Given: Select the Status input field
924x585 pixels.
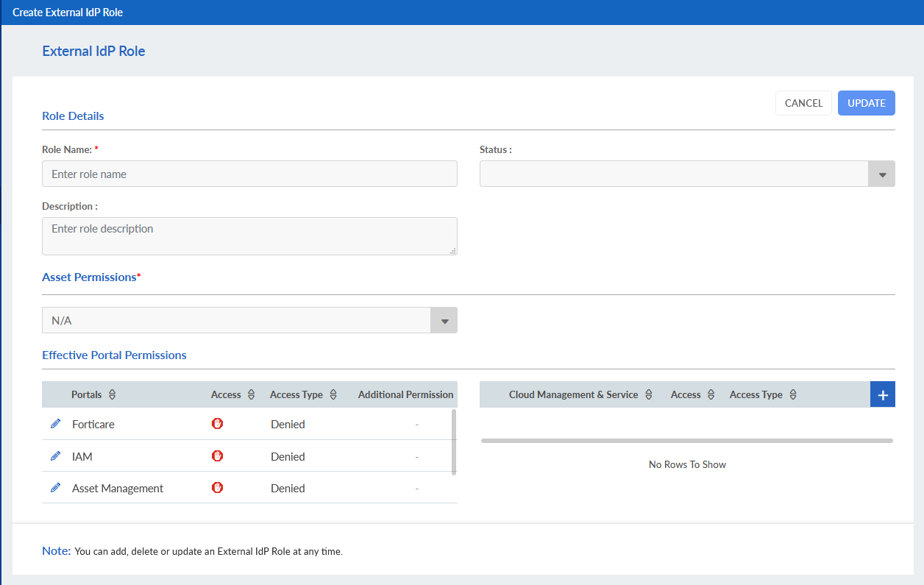Looking at the screenshot, I should [x=673, y=174].
